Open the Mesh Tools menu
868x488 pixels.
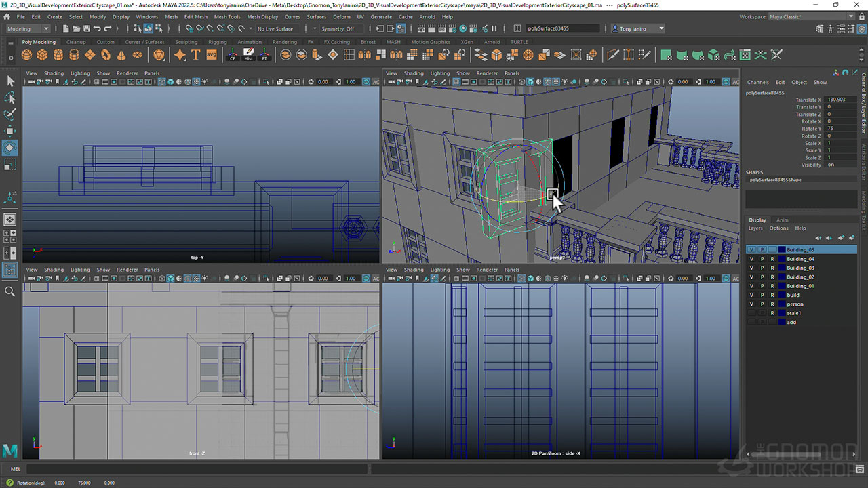coord(227,16)
